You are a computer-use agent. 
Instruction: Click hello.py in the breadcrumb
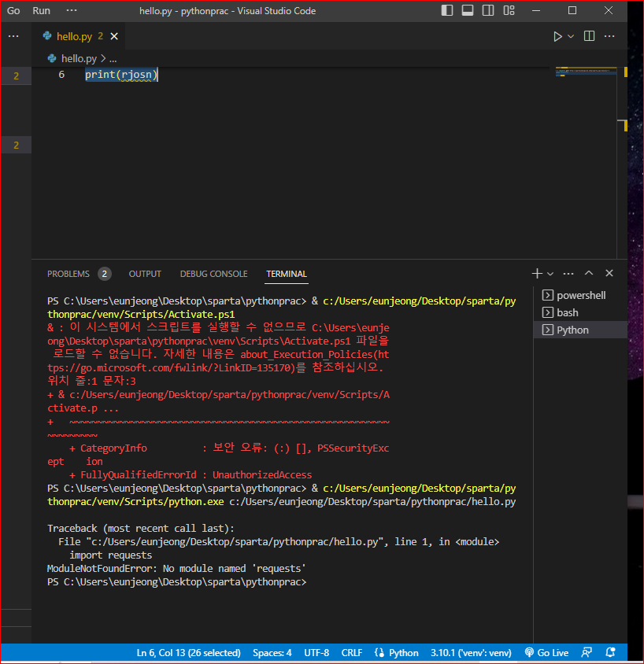(x=79, y=58)
